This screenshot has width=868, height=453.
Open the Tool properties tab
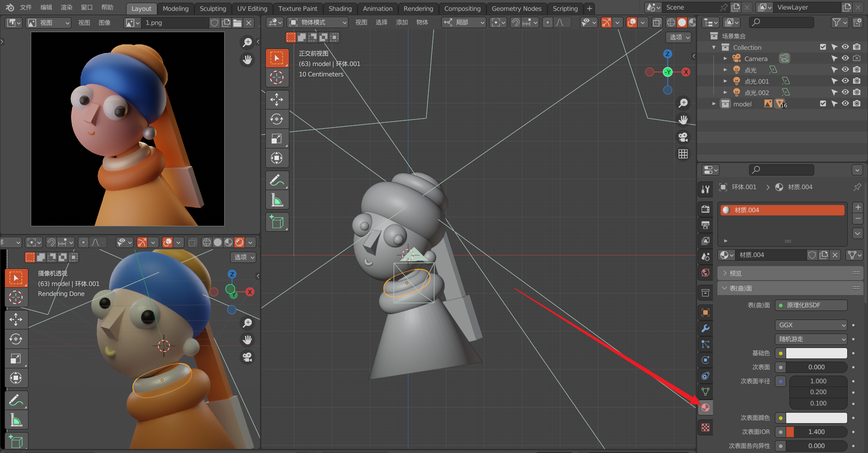pyautogui.click(x=705, y=189)
